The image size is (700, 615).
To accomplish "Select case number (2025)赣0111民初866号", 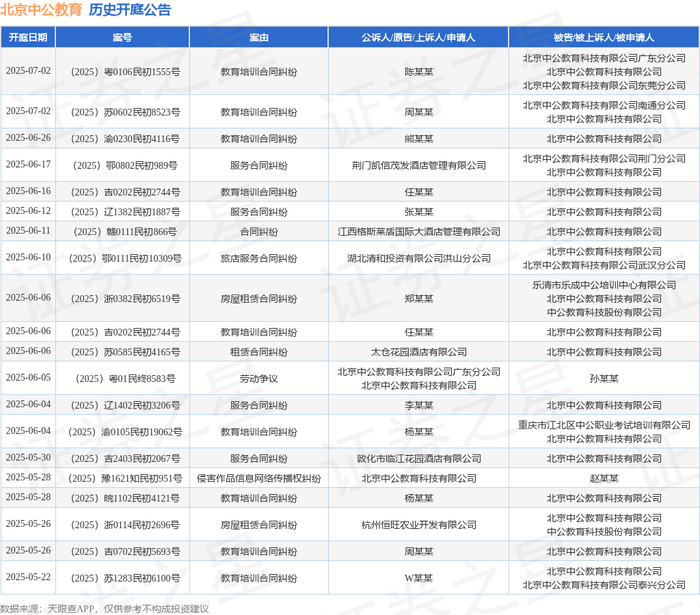I will click(x=126, y=232).
